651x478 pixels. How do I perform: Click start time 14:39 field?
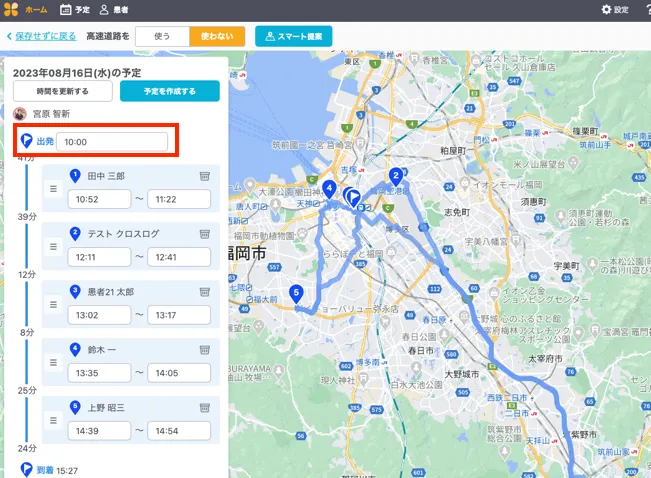pos(99,431)
